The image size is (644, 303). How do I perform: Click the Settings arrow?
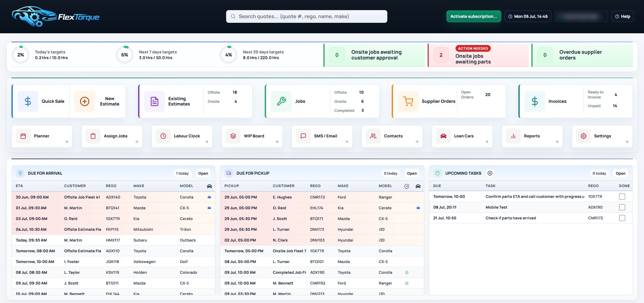pyautogui.click(x=627, y=142)
